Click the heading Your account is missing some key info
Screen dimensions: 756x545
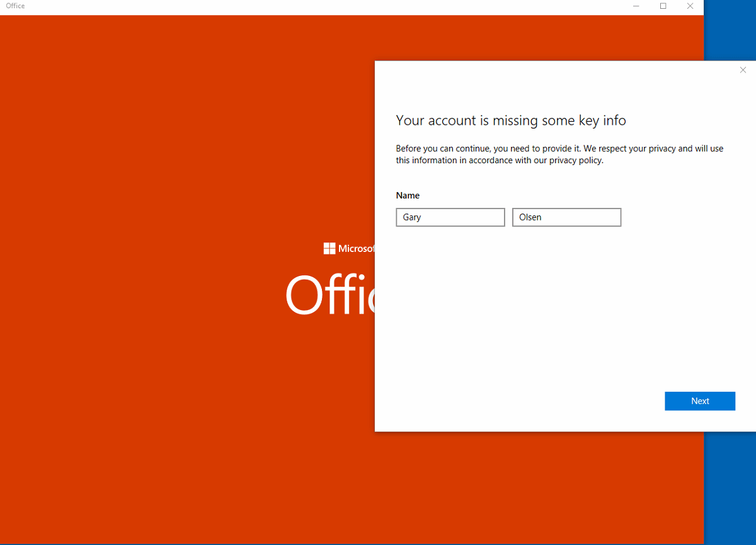pyautogui.click(x=510, y=120)
